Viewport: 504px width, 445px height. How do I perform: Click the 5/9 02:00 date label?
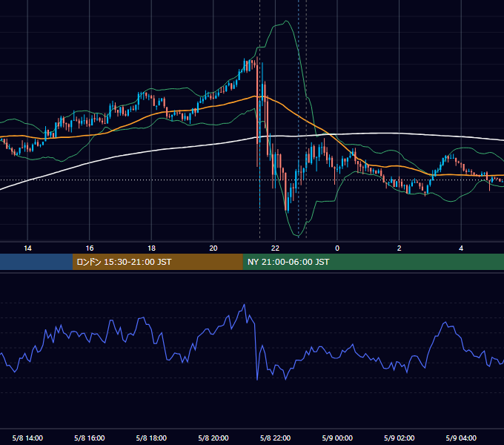click(x=399, y=438)
